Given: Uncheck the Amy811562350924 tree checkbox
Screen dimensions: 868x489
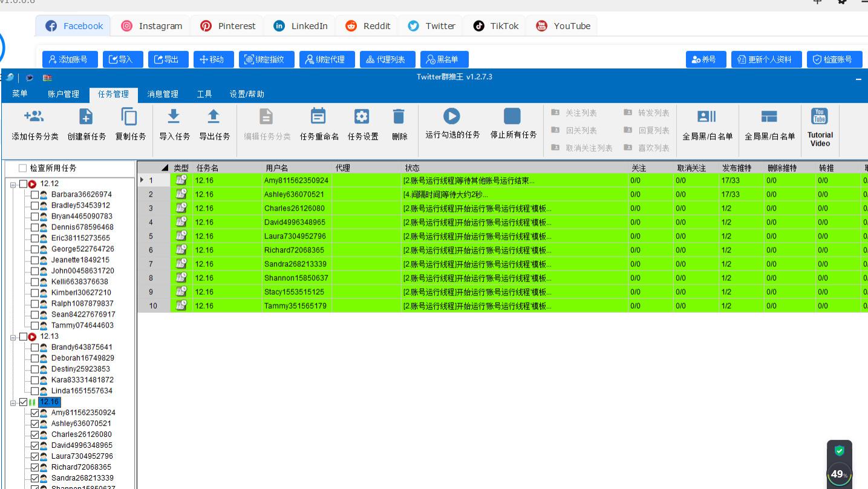Looking at the screenshot, I should 34,413.
